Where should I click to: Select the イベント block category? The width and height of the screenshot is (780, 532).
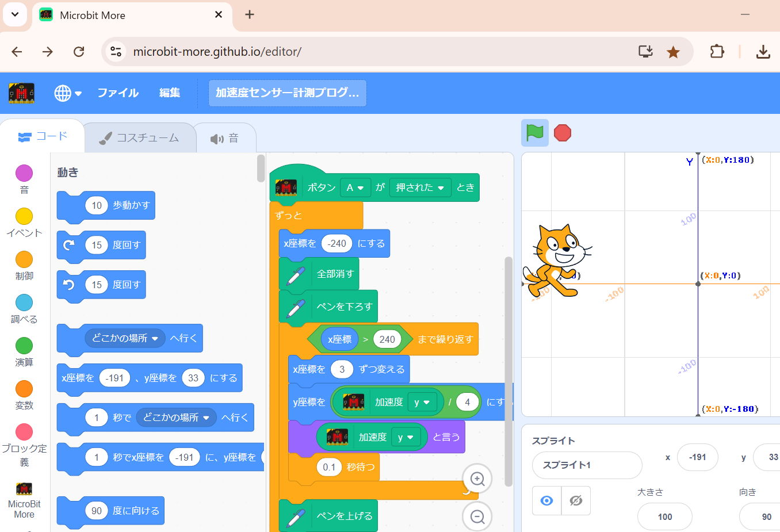[24, 222]
